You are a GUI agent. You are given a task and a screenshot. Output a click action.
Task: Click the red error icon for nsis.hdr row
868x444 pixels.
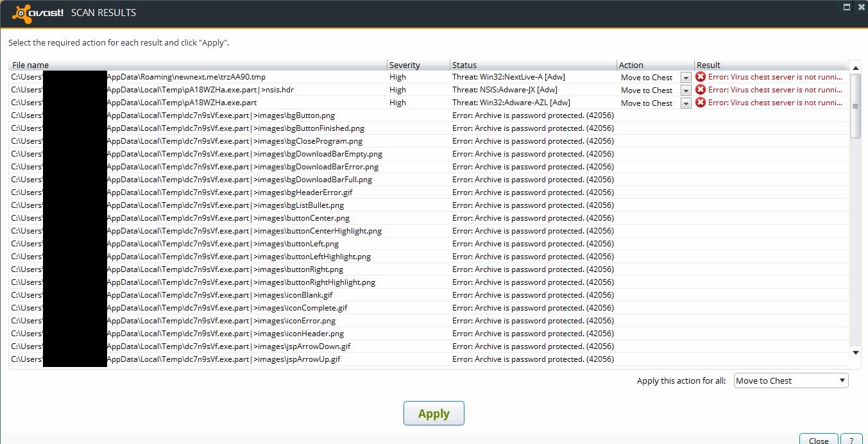coord(701,90)
